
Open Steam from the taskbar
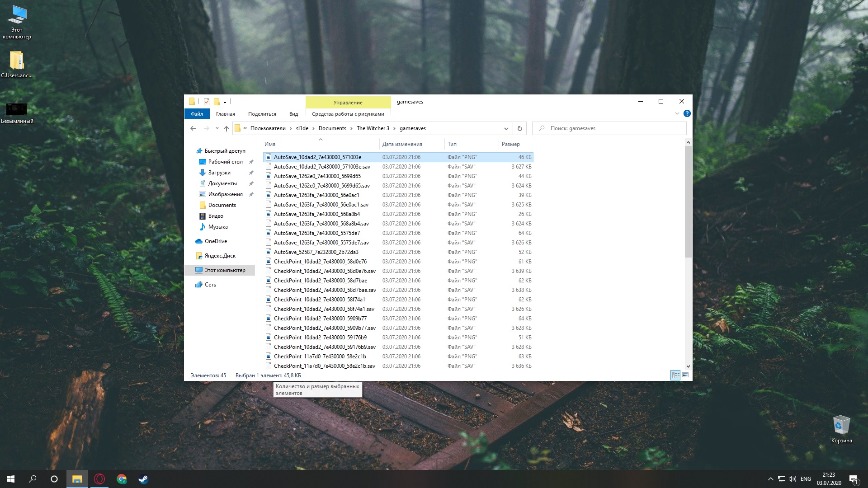click(143, 479)
